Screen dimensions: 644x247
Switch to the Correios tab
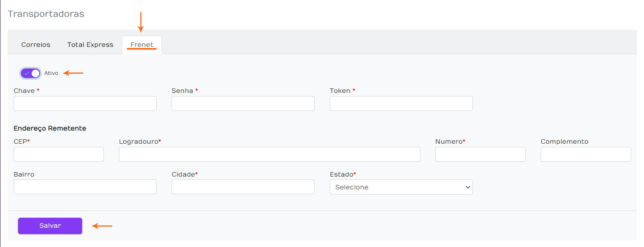click(x=36, y=45)
